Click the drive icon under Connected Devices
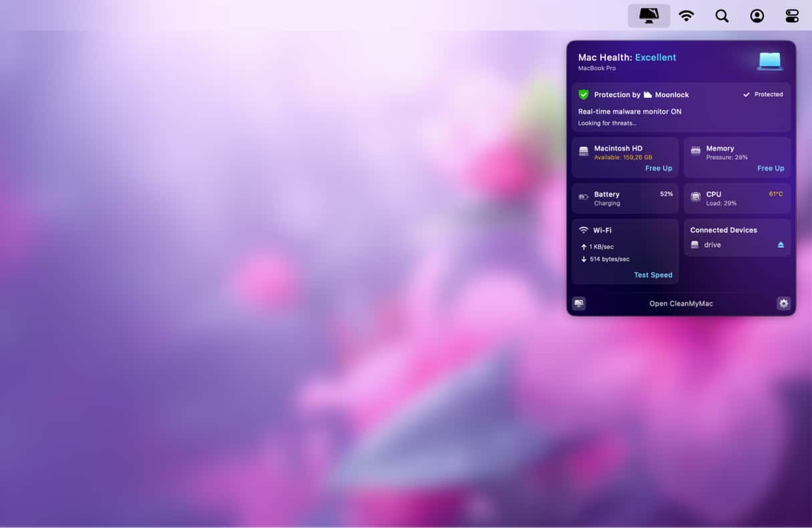Viewport: 812px width, 528px height. pos(694,245)
